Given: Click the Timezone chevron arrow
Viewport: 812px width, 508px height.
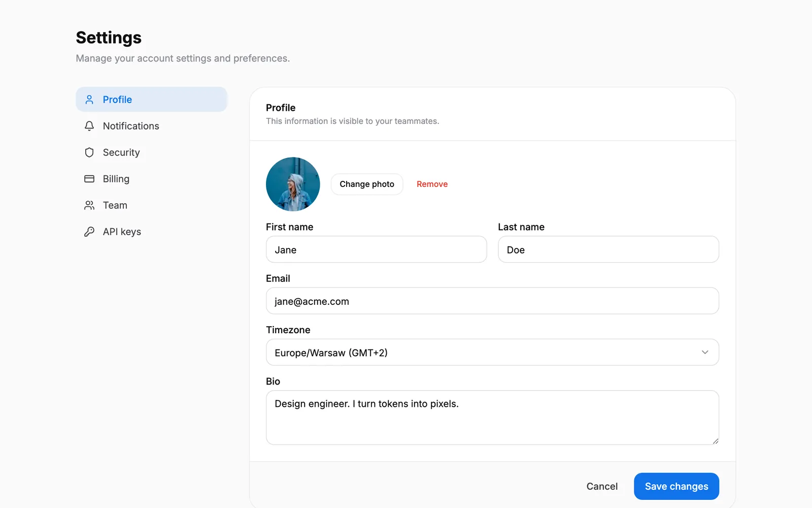Looking at the screenshot, I should tap(705, 352).
